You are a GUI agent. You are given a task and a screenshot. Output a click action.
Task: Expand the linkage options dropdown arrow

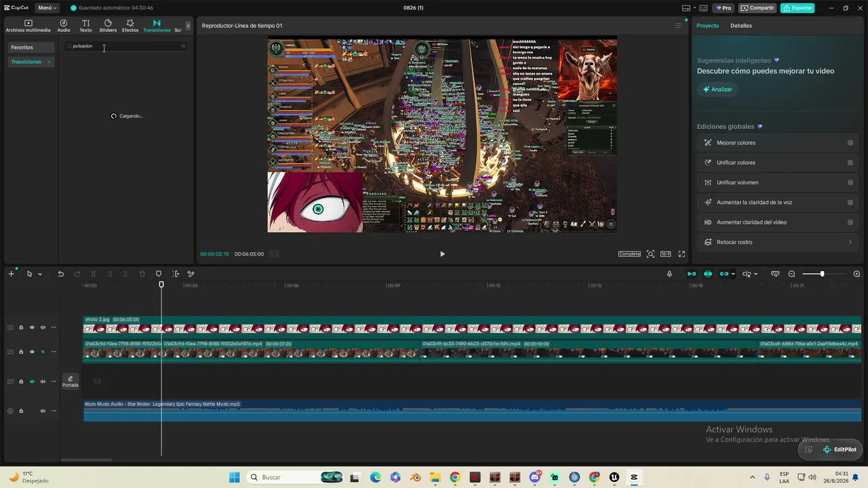[x=733, y=274]
